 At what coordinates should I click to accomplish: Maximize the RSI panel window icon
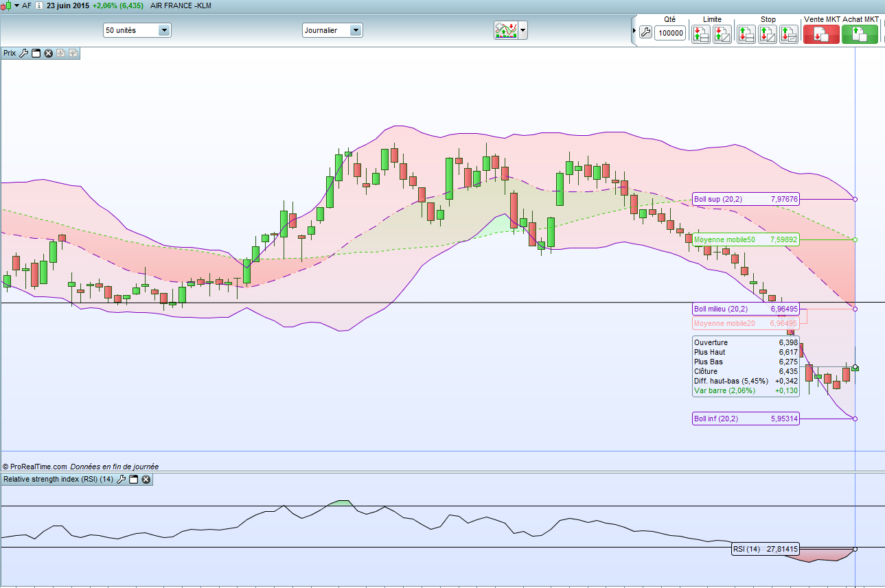(x=134, y=480)
